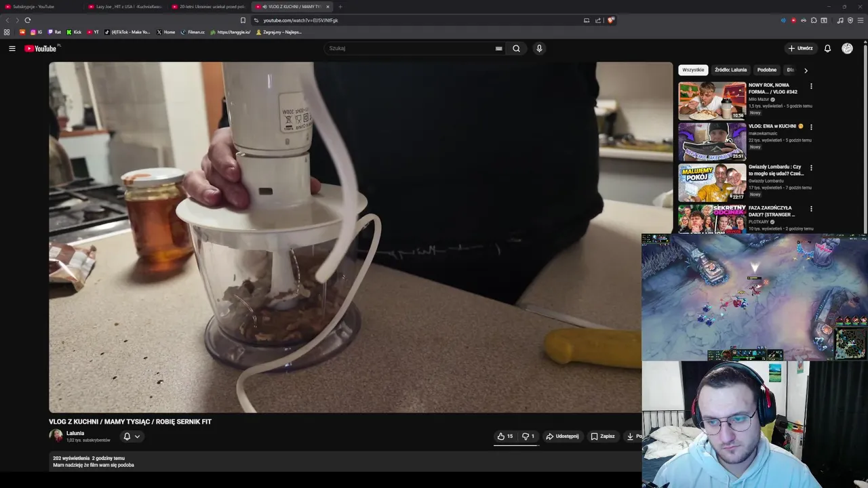
Task: Start voice search with the microphone icon
Action: pyautogui.click(x=539, y=48)
